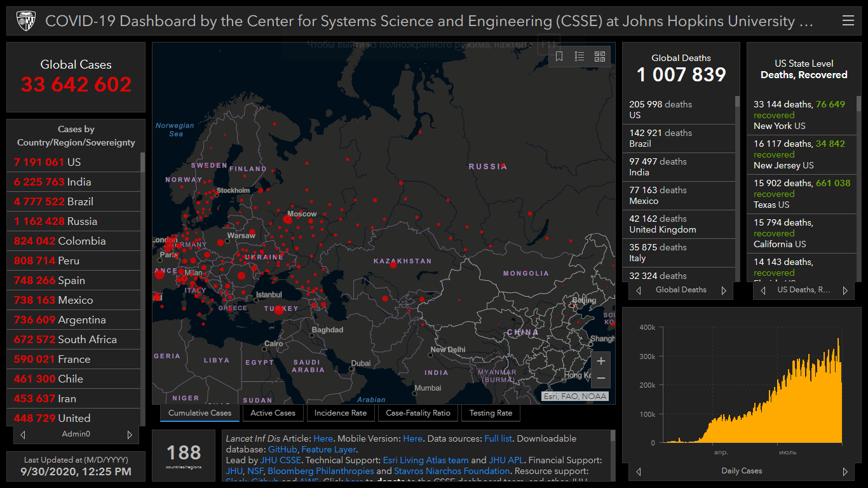Advance Daily Cases chart with right arrow
Viewport: 868px width, 488px height.
(x=845, y=471)
